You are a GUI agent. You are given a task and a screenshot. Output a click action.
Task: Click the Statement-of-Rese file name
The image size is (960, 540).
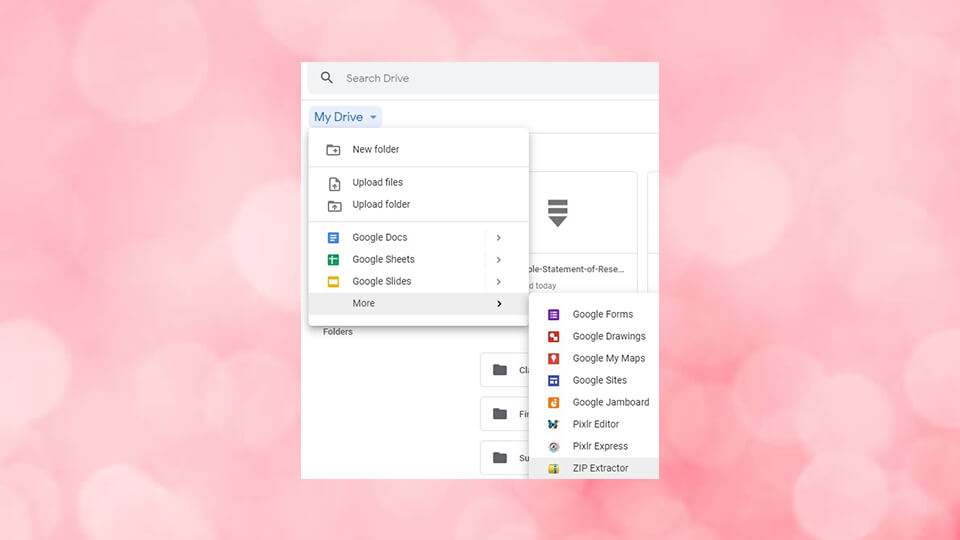click(576, 269)
